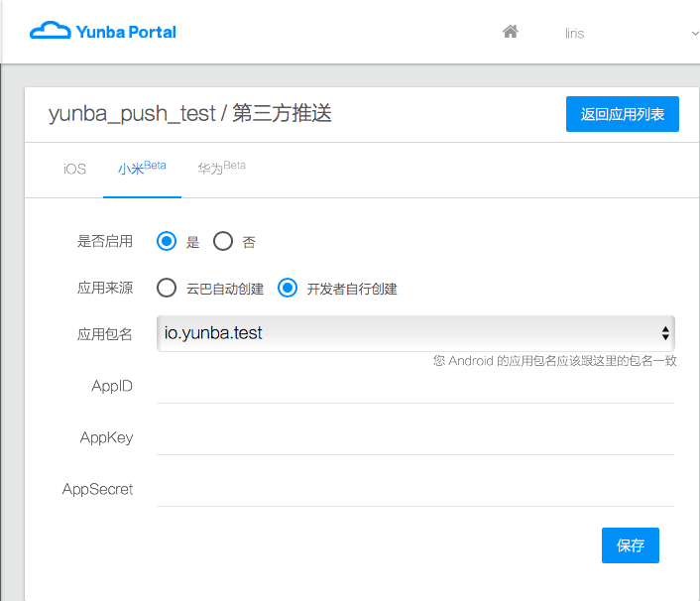Switch to the 华为 Beta tab

tap(221, 168)
